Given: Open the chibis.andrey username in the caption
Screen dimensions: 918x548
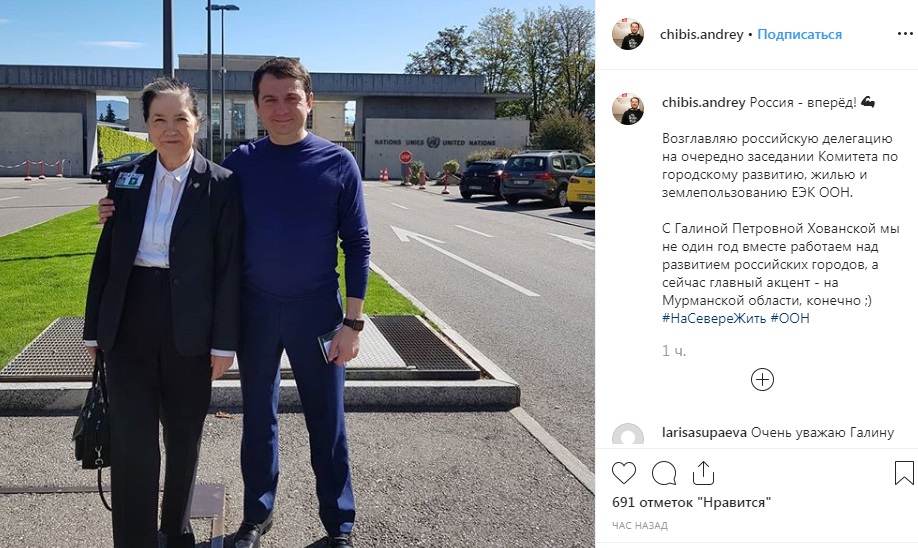Looking at the screenshot, I should 703,102.
